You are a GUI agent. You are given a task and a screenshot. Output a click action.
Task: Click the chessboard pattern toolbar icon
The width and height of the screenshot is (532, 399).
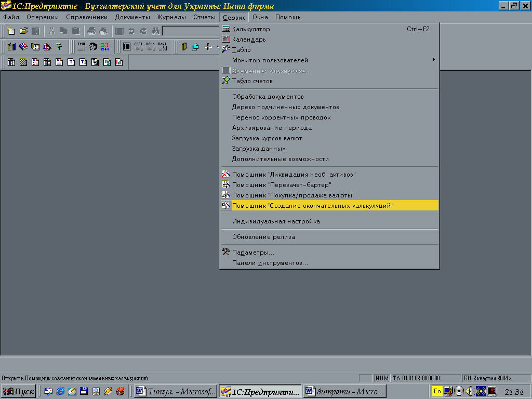pyautogui.click(x=23, y=62)
